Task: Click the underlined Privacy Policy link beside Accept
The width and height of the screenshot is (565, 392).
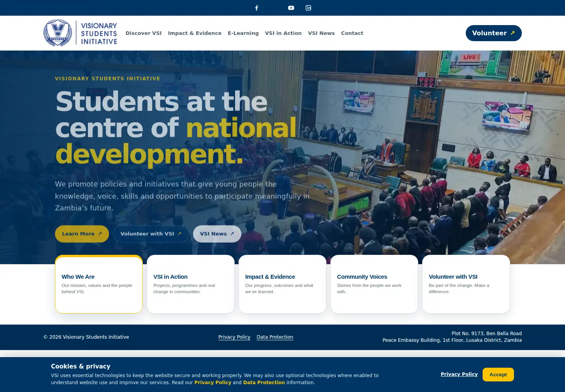Action: [x=459, y=374]
